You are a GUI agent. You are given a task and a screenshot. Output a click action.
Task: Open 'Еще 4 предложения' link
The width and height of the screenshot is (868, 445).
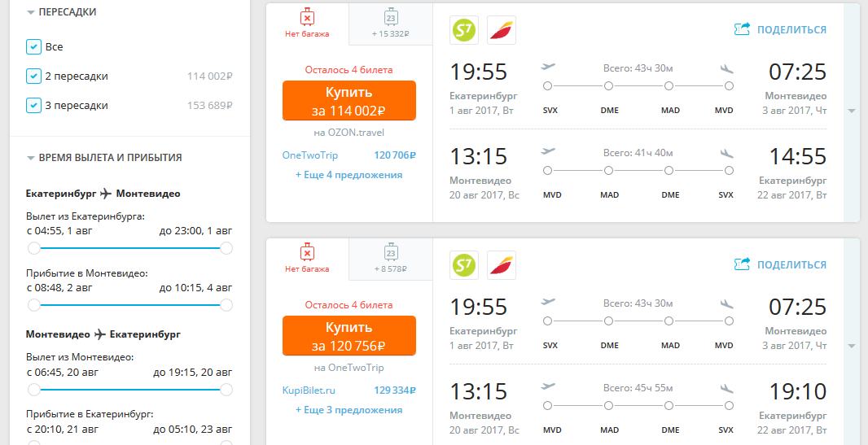point(349,175)
